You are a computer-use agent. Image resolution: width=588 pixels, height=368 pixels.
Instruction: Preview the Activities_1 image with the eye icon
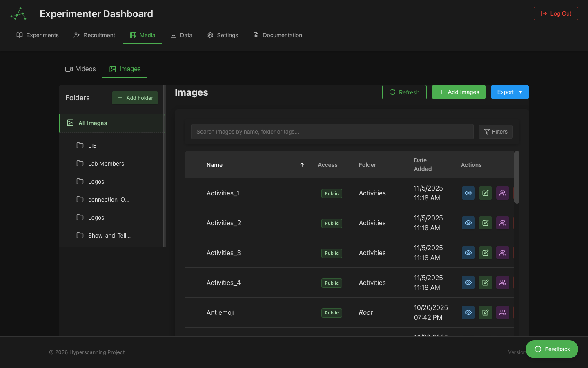468,193
